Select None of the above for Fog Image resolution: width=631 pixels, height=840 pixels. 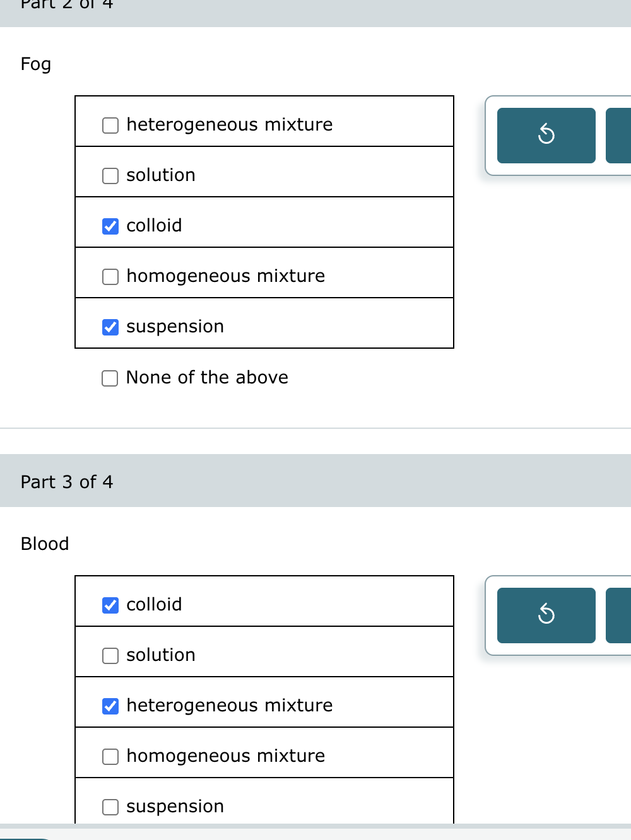click(x=109, y=378)
